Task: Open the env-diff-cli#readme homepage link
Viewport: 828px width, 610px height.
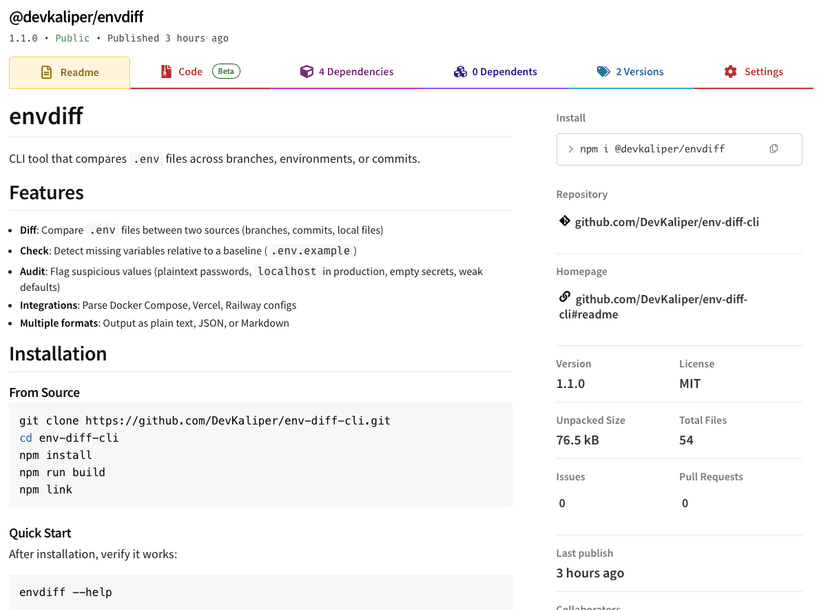Action: pos(660,303)
